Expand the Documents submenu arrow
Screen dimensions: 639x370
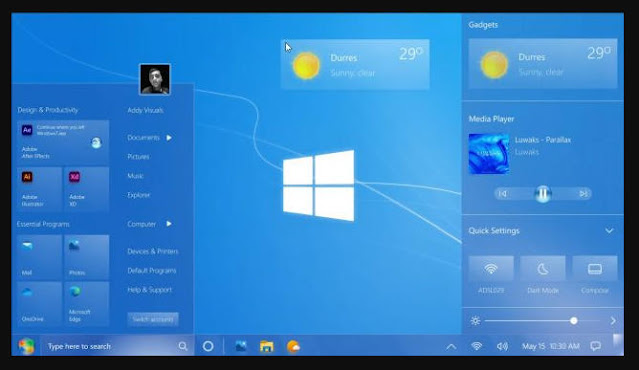pos(169,138)
